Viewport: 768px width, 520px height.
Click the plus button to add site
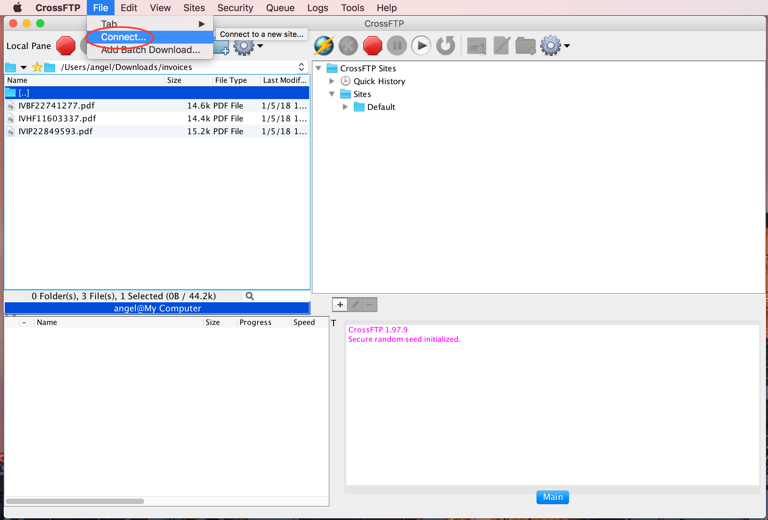[340, 305]
